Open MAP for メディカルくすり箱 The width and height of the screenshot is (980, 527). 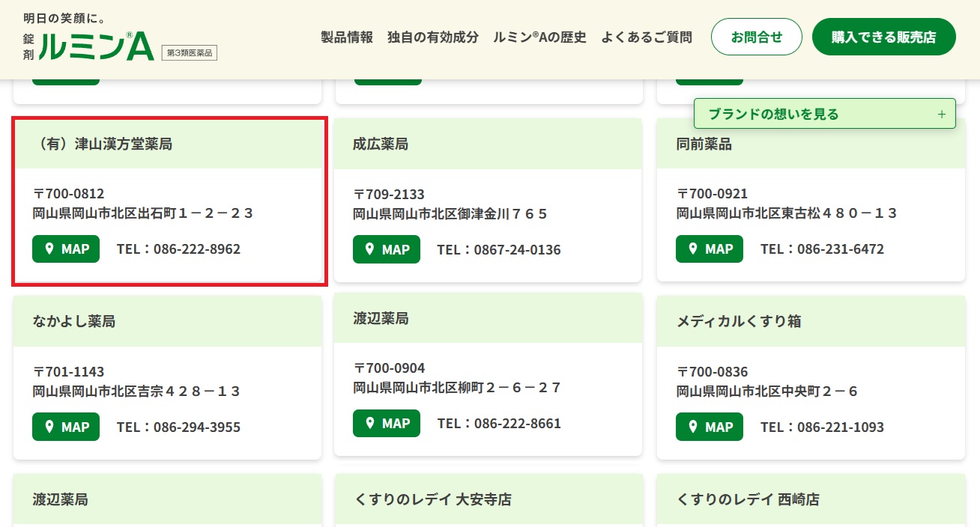(710, 427)
